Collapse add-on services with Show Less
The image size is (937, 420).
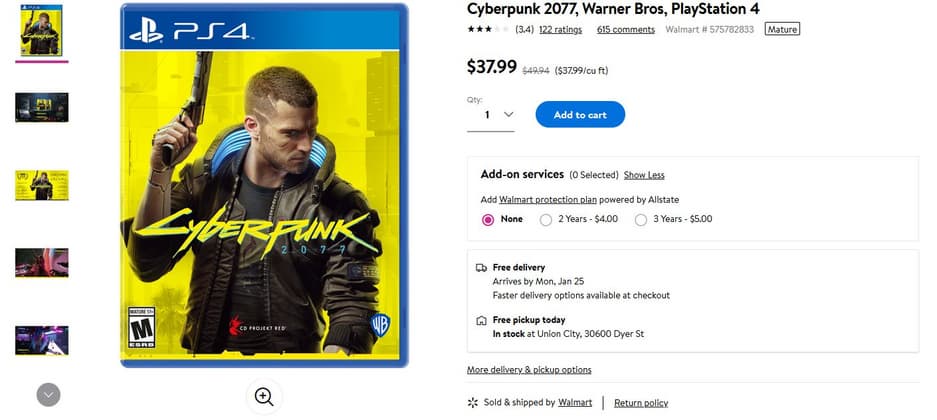644,175
